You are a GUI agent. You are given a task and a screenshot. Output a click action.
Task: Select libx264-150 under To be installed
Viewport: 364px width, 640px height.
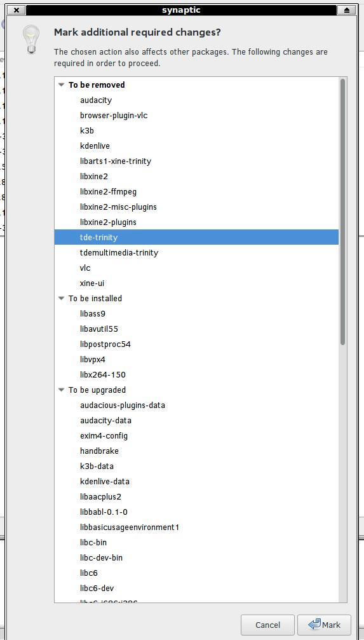(196, 375)
